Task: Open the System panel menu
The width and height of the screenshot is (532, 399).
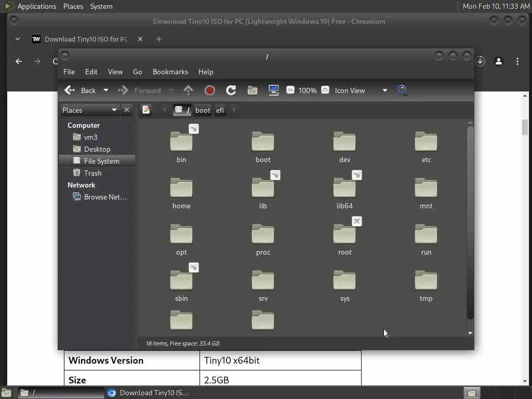Action: coord(101,6)
